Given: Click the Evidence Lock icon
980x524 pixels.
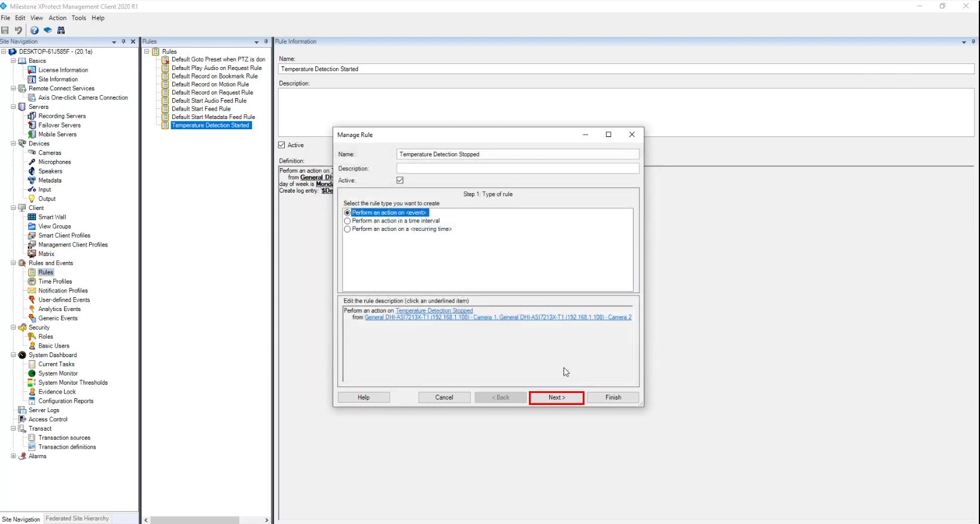Looking at the screenshot, I should [x=32, y=392].
